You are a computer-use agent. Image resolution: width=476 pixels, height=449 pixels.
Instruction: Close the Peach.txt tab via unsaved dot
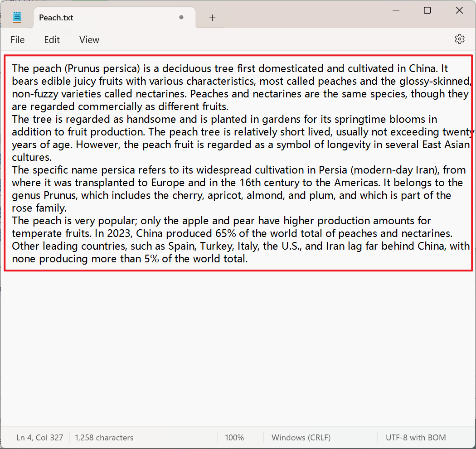point(181,18)
